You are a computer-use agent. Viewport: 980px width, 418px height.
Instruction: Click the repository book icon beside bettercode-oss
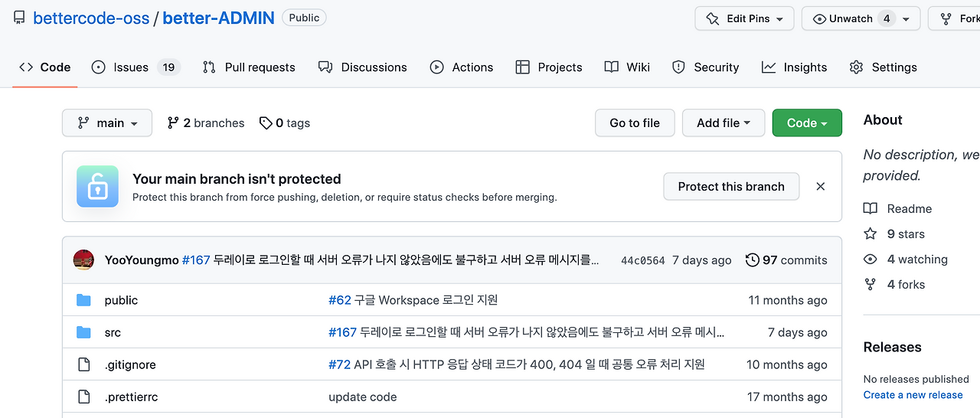click(x=19, y=18)
